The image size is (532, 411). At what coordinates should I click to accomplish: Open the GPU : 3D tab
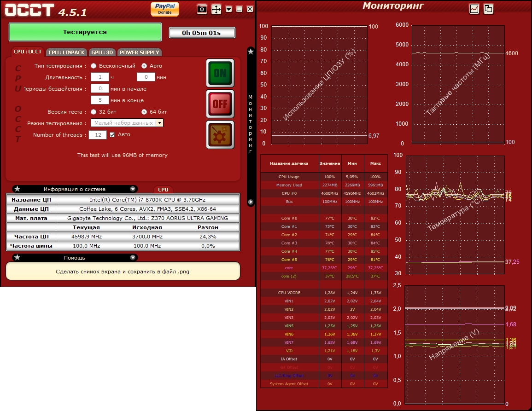coord(102,52)
